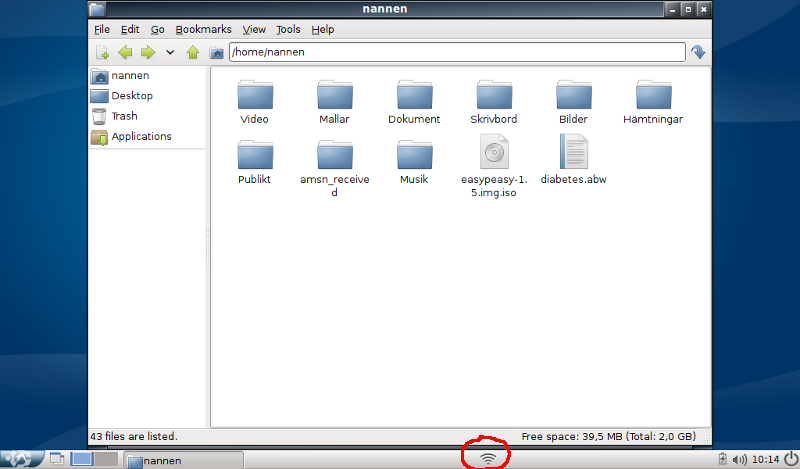Select the amsn_received folder

tap(334, 168)
